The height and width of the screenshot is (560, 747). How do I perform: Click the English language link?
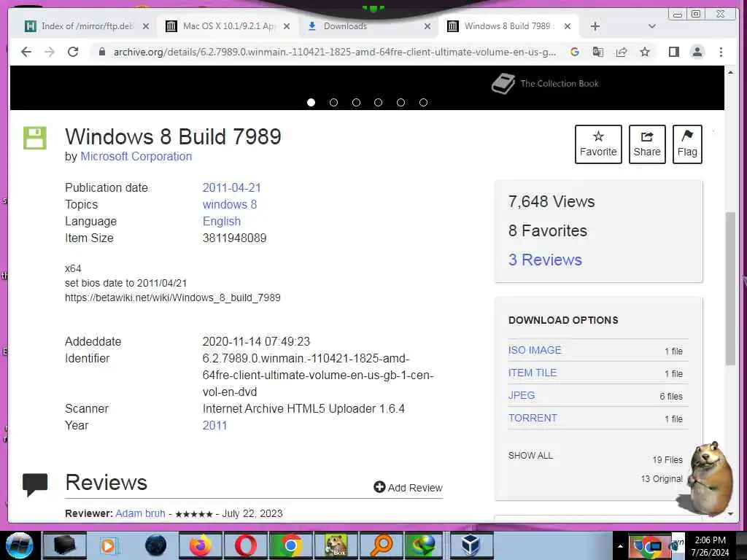[x=222, y=222]
